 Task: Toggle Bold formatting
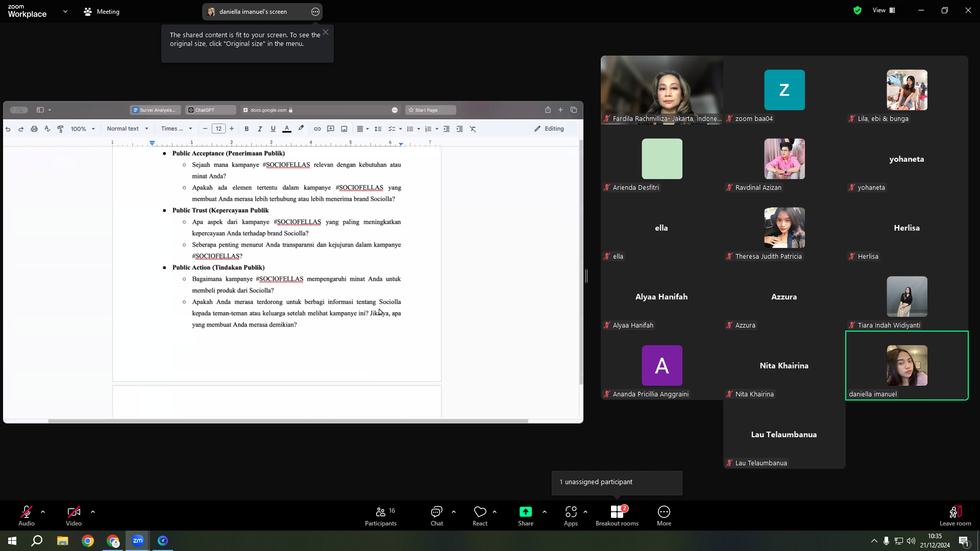247,129
